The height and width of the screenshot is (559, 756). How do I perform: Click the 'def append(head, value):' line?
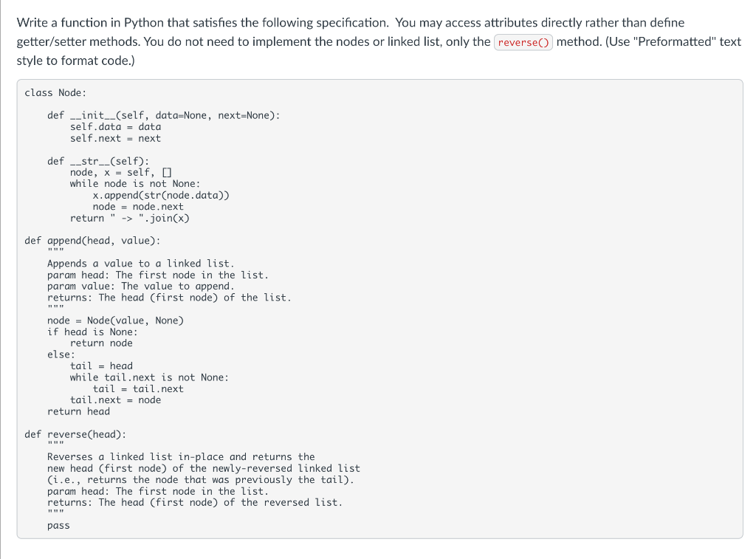pos(92,241)
